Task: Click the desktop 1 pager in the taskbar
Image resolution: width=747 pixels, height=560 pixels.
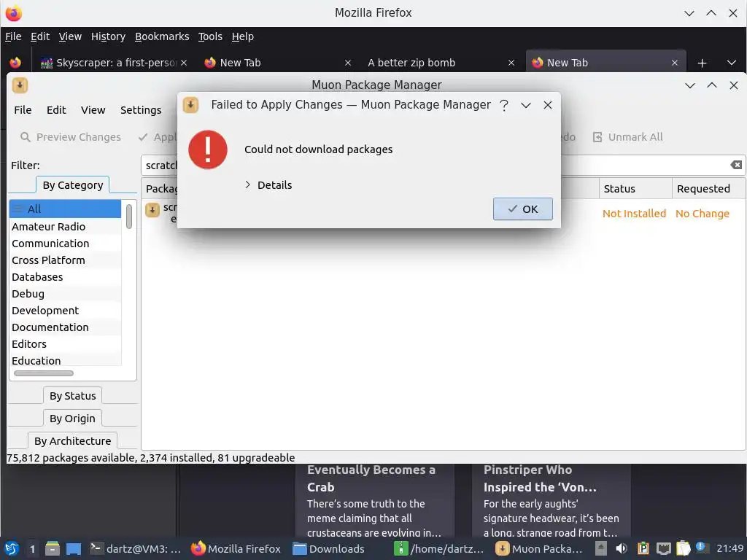Action: tap(32, 549)
